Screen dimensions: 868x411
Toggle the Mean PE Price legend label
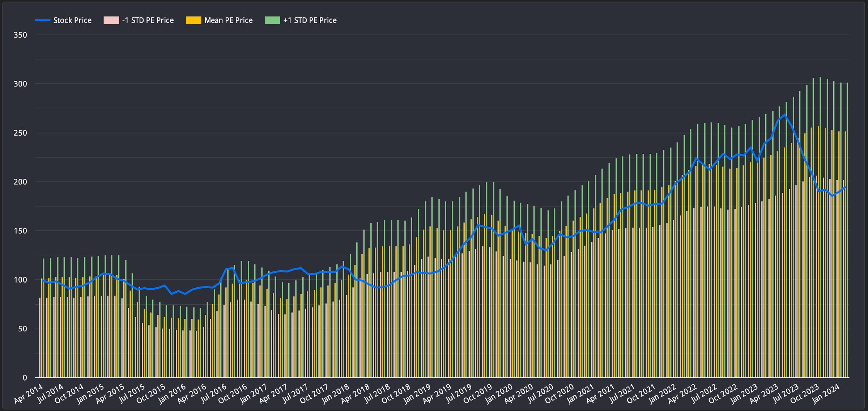[228, 20]
